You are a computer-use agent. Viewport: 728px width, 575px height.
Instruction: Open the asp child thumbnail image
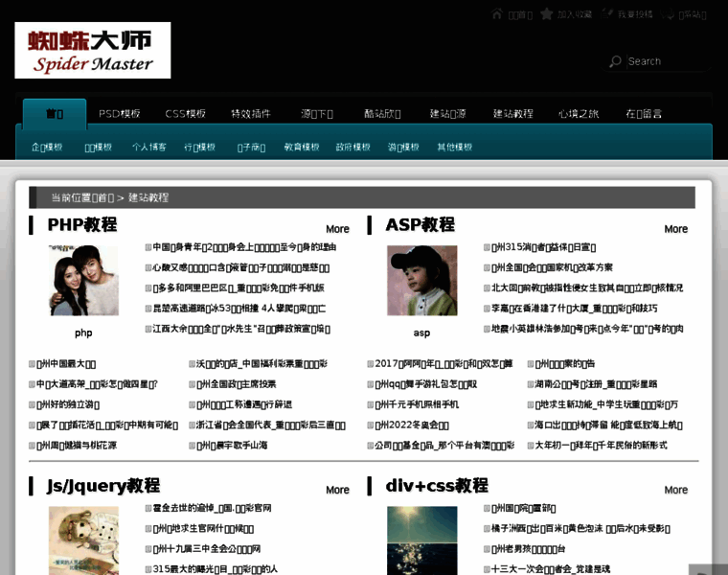coord(421,280)
